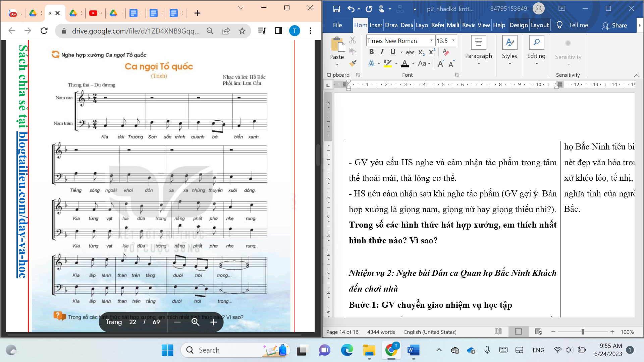Switch to Print Layout view

pos(518,331)
